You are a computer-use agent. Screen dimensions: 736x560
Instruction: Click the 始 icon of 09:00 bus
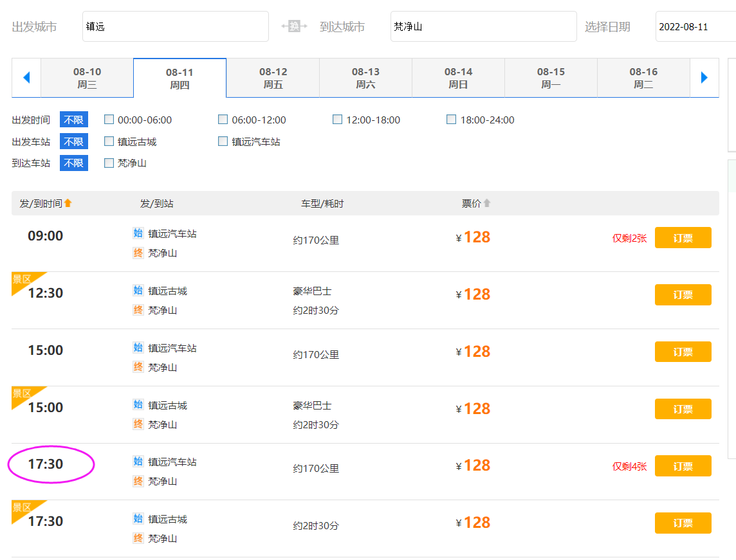coord(138,233)
